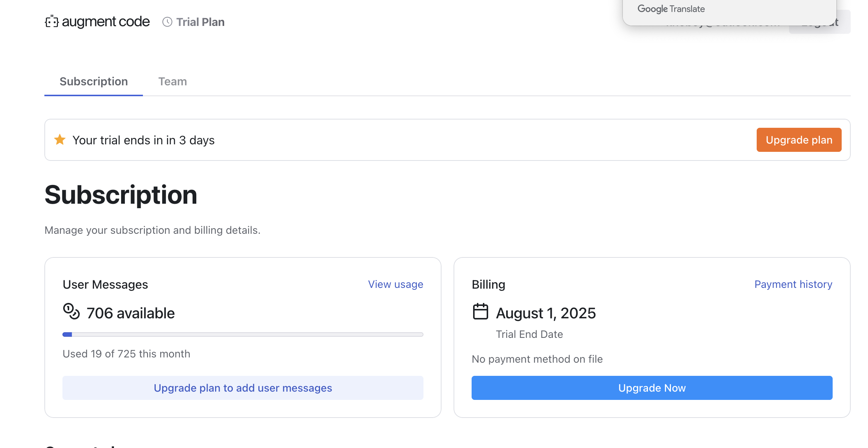Click the user messages usage progress bar

pos(243,334)
